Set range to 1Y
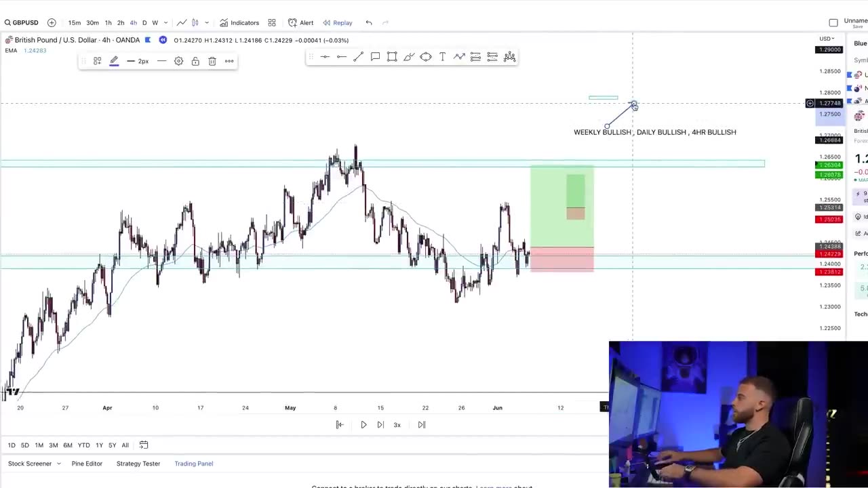Image resolution: width=868 pixels, height=488 pixels. pos(99,445)
